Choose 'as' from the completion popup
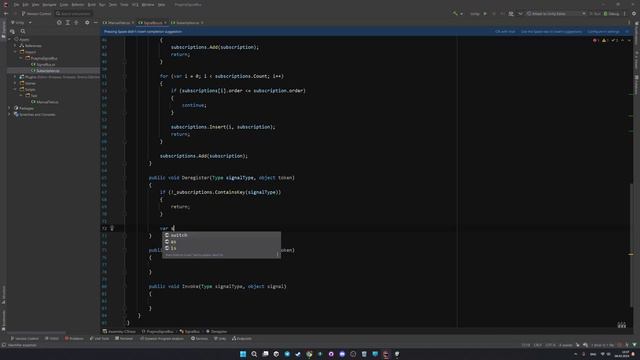The height and width of the screenshot is (360, 640). click(x=221, y=242)
